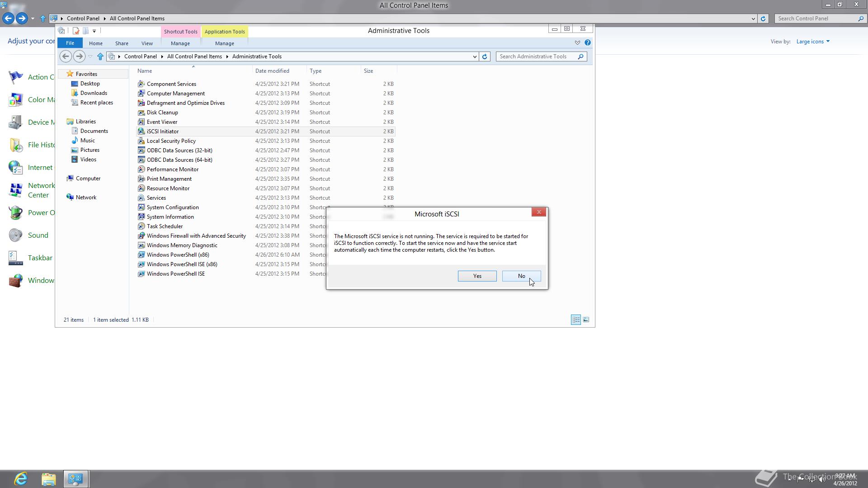Image resolution: width=868 pixels, height=488 pixels.
Task: Open View by Large icons dropdown
Action: (813, 42)
